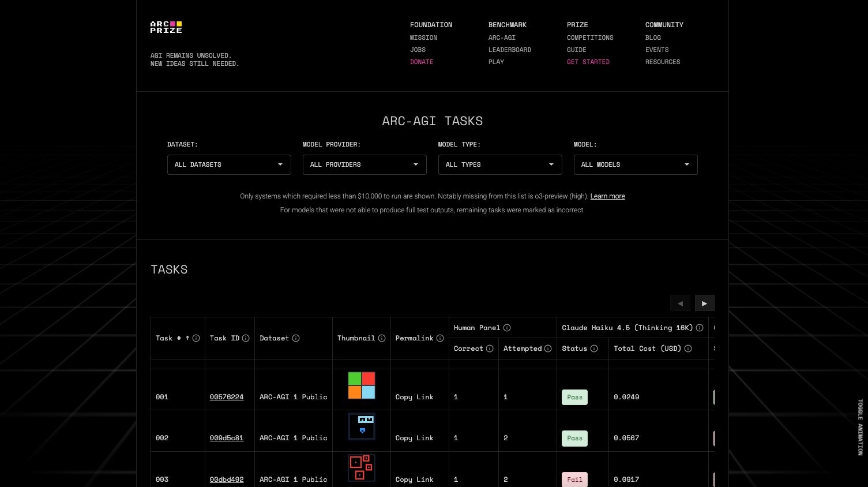Screen dimensions: 868x487
Task: Go to ARC-AGI under Benchmark
Action: tap(502, 38)
